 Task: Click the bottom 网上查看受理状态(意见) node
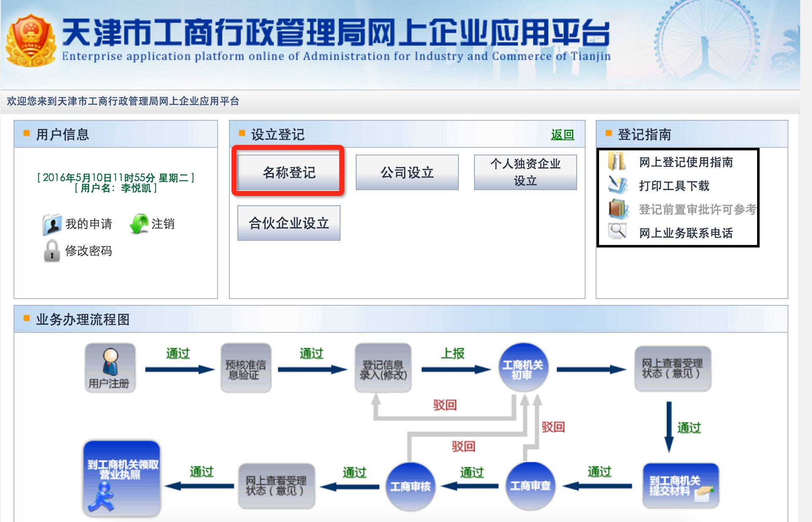click(x=276, y=486)
